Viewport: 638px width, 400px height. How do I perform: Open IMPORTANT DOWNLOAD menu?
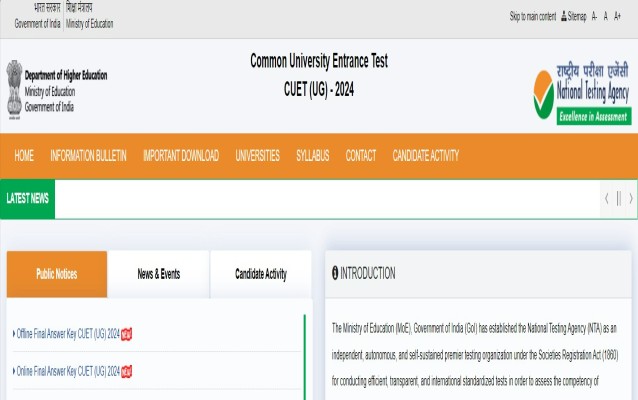tap(181, 155)
